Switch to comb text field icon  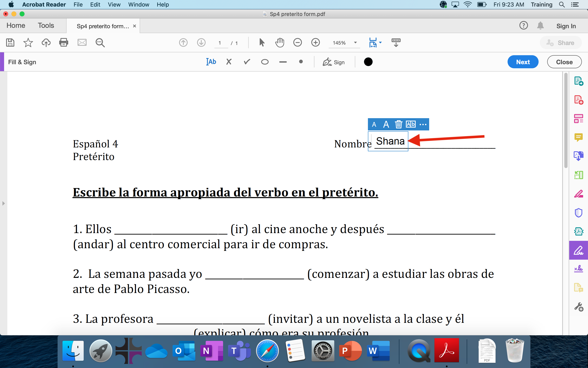[411, 124]
